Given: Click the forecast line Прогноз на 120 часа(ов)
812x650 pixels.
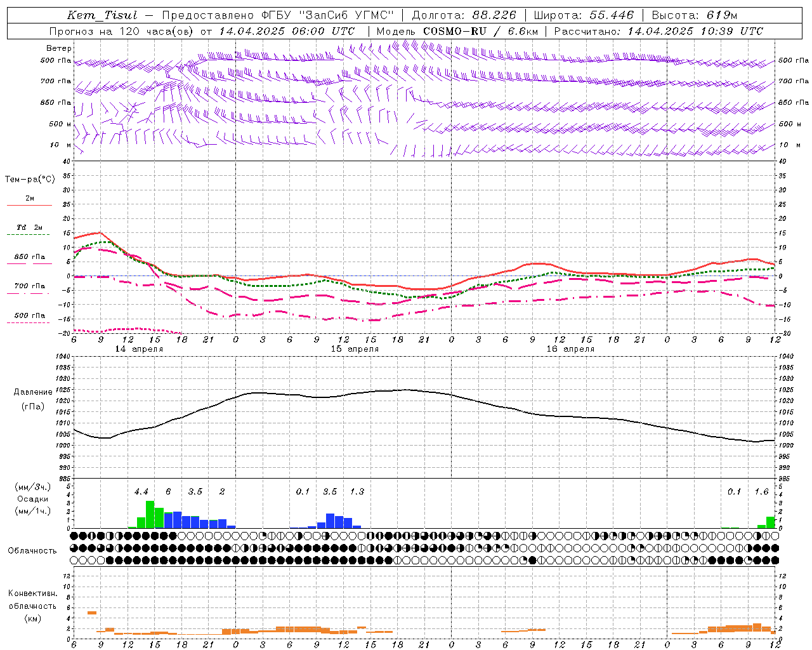Looking at the screenshot, I should (x=122, y=31).
